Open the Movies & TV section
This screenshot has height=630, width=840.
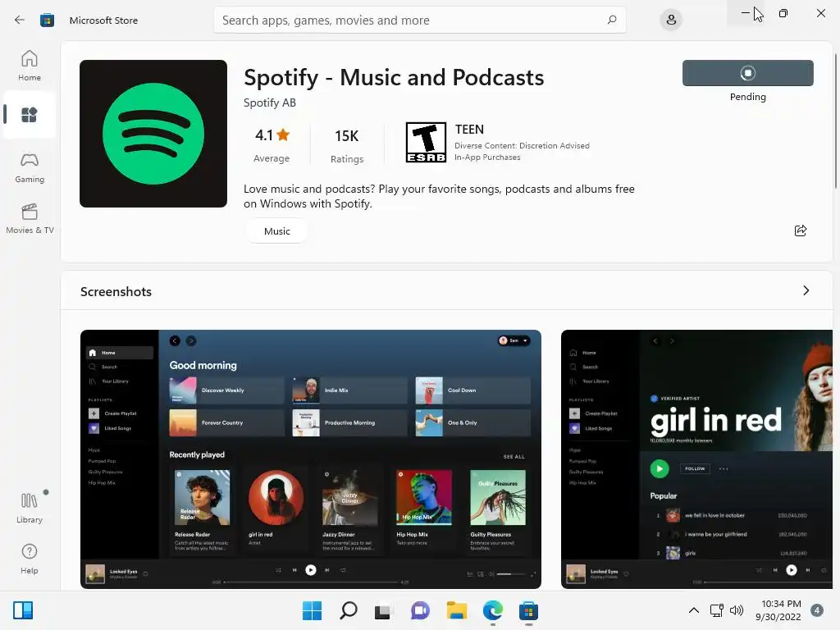[30, 218]
